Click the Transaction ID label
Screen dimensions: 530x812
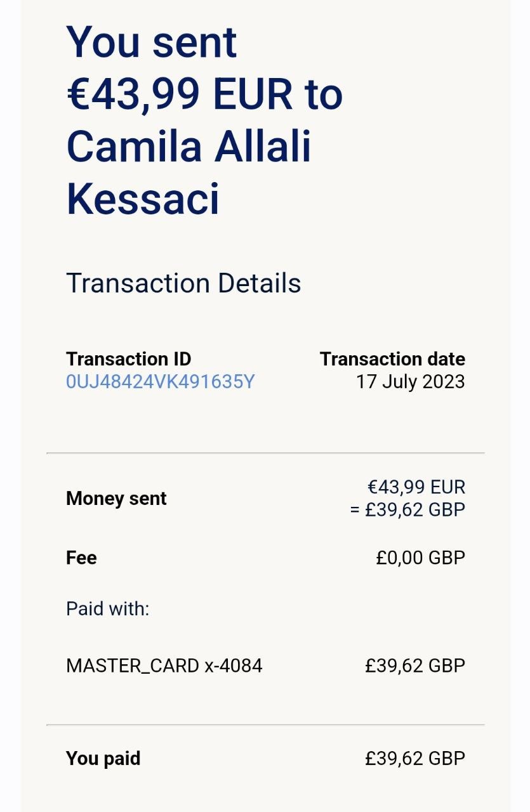[x=128, y=359]
